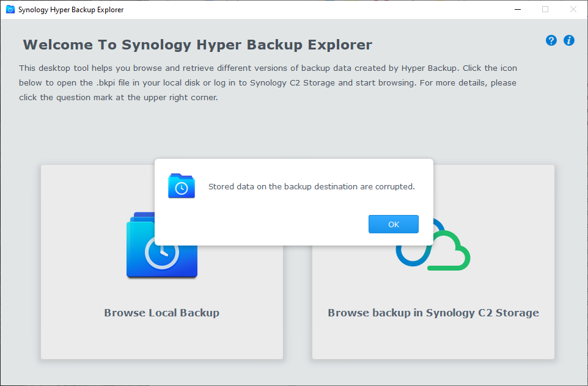Click the introductory description paragraph
This screenshot has height=386, width=588.
(268, 82)
